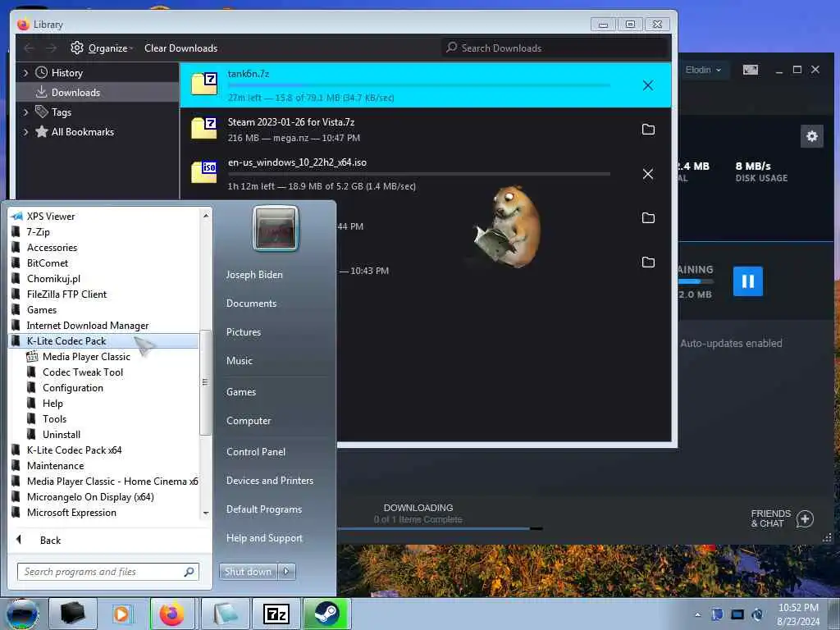Open folder for the 10:43 PM download

[648, 262]
